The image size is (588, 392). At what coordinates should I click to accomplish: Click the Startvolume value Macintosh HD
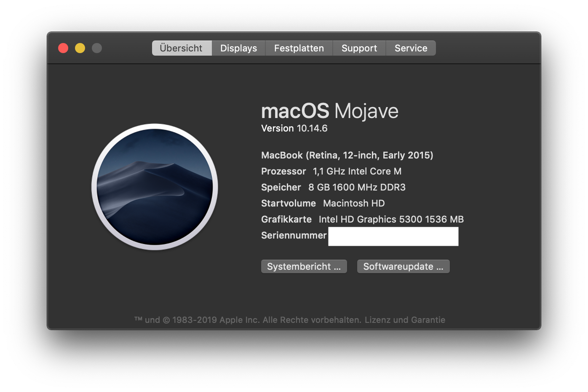pos(354,203)
